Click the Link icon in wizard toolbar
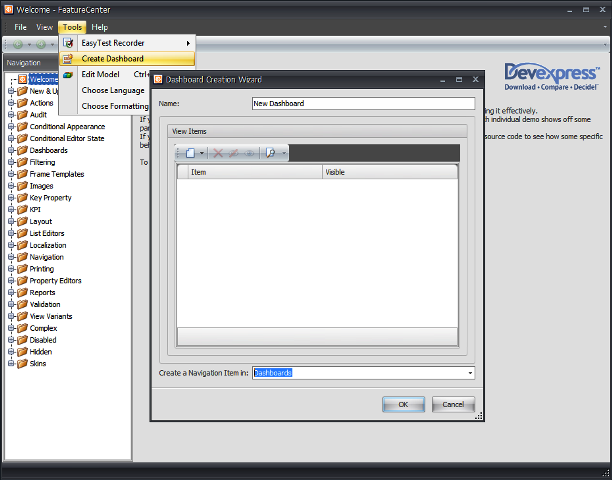This screenshot has height=480, width=612. pyautogui.click(x=249, y=153)
